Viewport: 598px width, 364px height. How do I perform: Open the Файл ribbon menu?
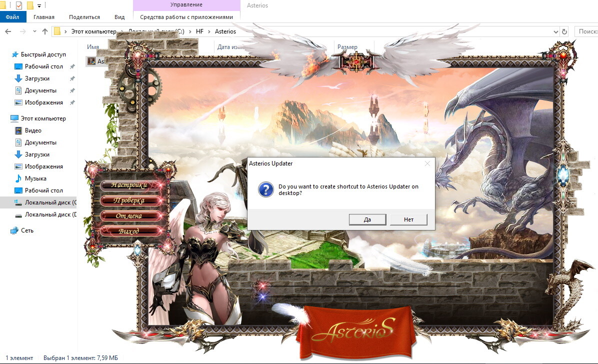point(12,17)
